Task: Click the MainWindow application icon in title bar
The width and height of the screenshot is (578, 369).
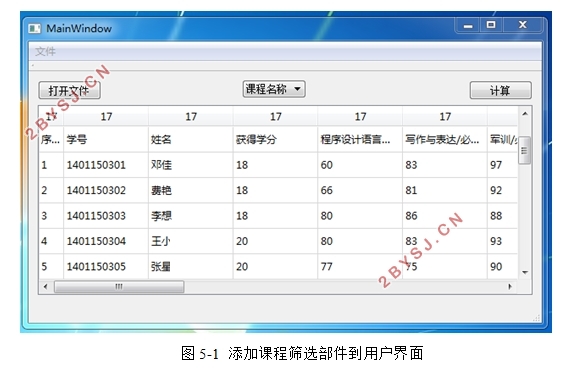Action: pos(35,28)
